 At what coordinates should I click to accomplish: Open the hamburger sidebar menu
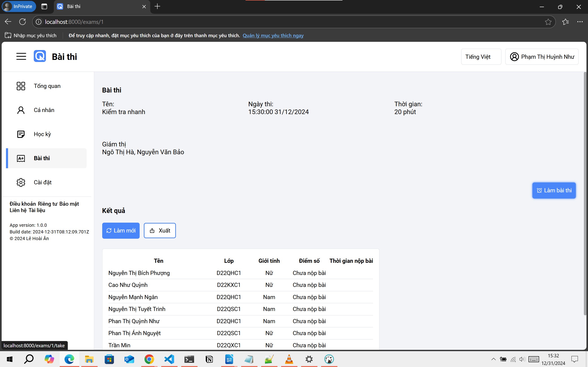[21, 56]
